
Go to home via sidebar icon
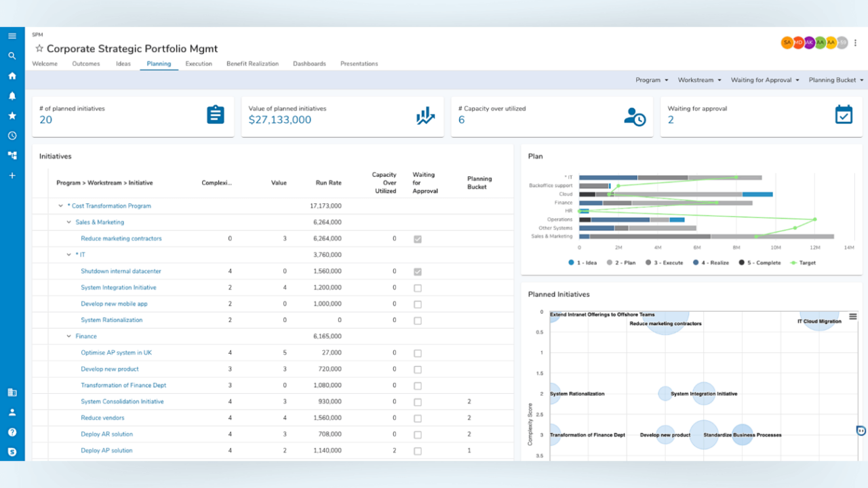(x=12, y=76)
